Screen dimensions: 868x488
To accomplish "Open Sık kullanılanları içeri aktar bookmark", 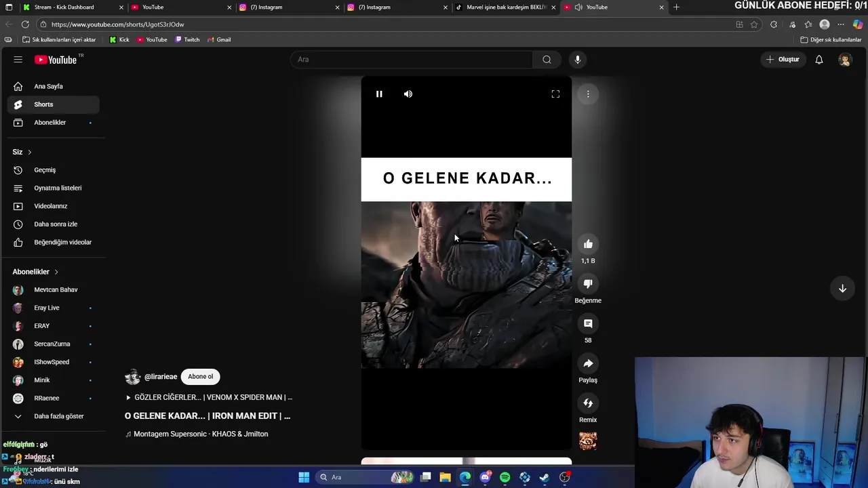I will coord(59,40).
